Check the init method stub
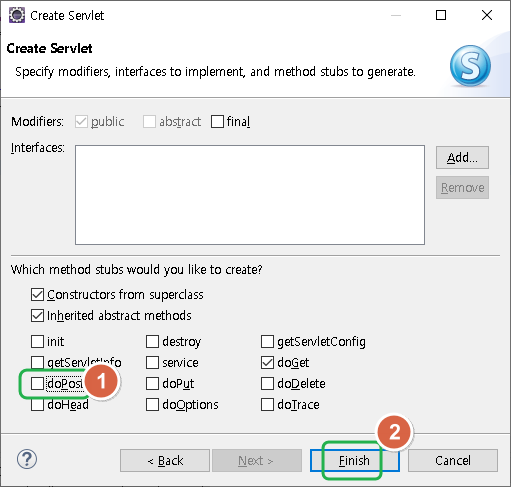Screen dimensions: 511x487 (x=37, y=341)
